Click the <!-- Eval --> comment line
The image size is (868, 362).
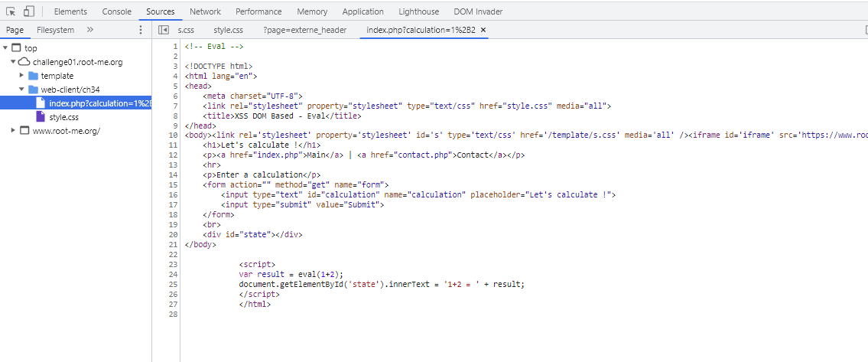click(214, 47)
